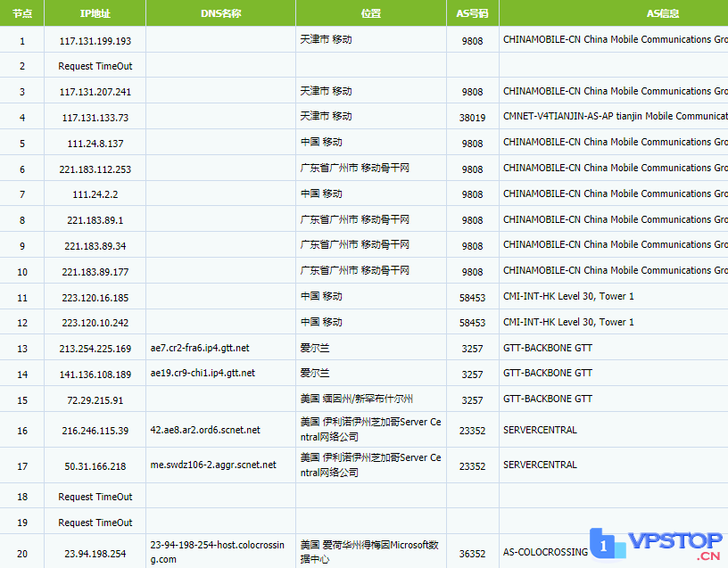Click DNS name 42.ae8.ar2.ord6.scnet.net
The image size is (728, 568).
coord(205,430)
